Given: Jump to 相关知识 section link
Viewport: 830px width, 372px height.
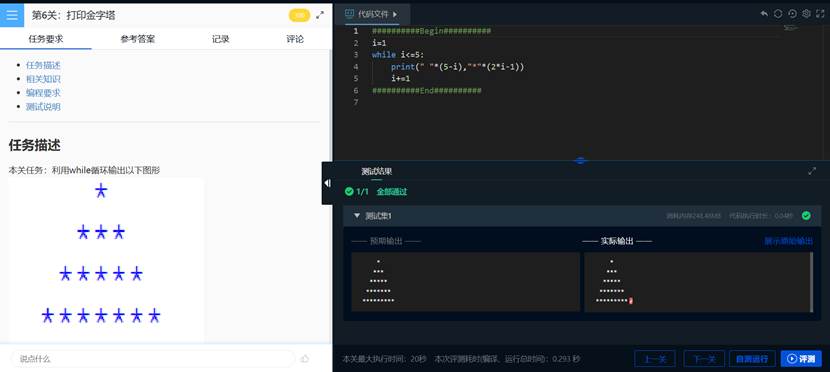Looking at the screenshot, I should tap(43, 79).
